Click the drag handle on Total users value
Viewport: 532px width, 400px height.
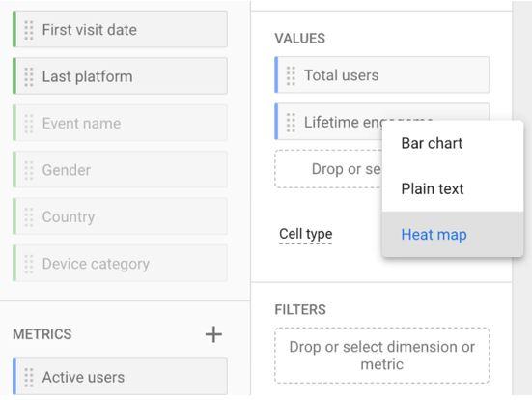(x=291, y=75)
